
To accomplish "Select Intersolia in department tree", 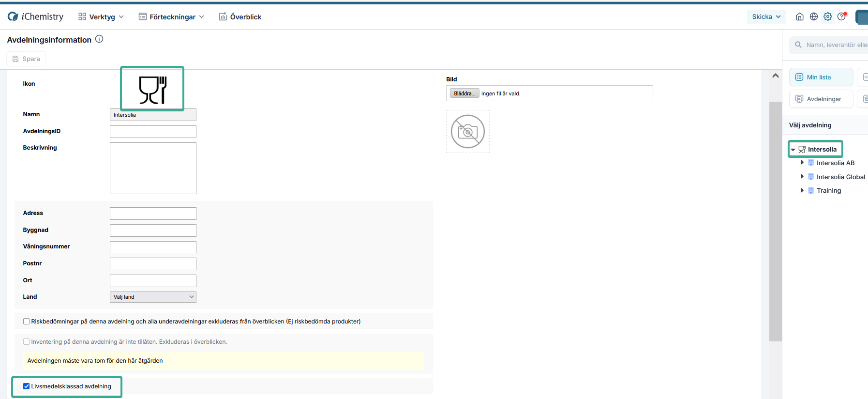I will click(822, 149).
